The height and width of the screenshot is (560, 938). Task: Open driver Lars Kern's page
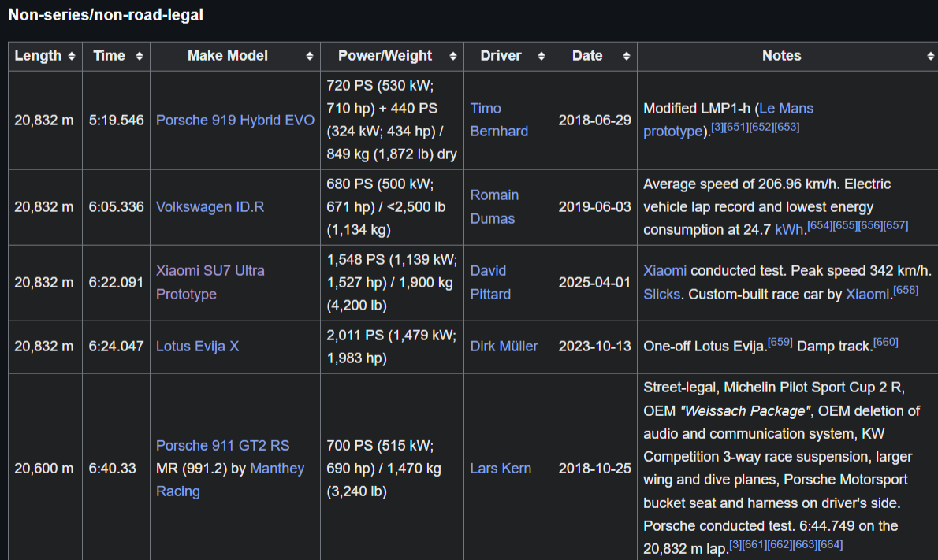pos(501,469)
